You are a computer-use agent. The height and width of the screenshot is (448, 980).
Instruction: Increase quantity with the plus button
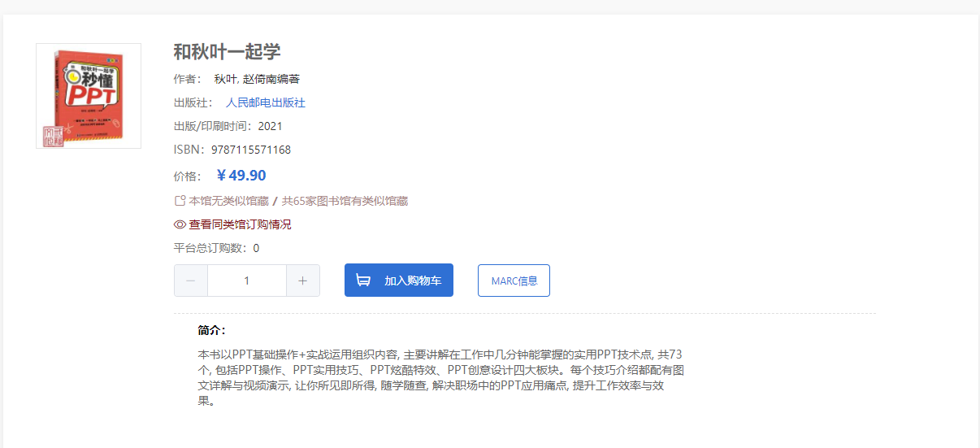(x=303, y=281)
